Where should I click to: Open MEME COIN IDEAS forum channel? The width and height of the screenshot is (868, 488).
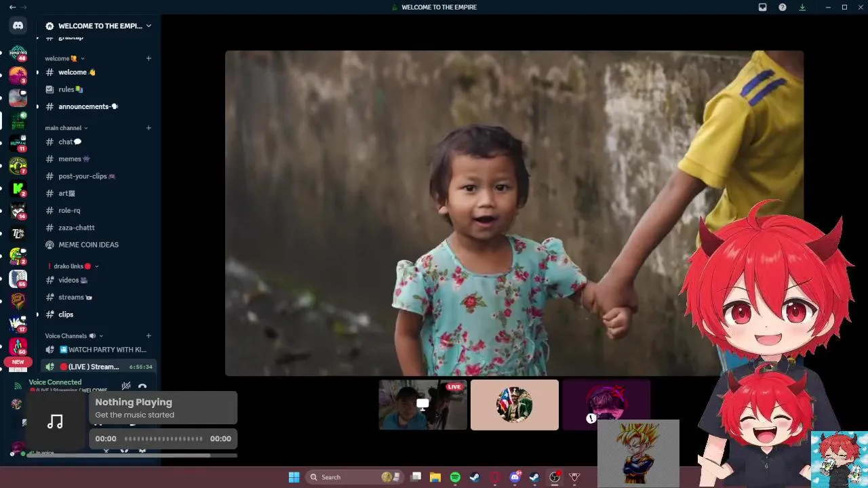[98, 245]
